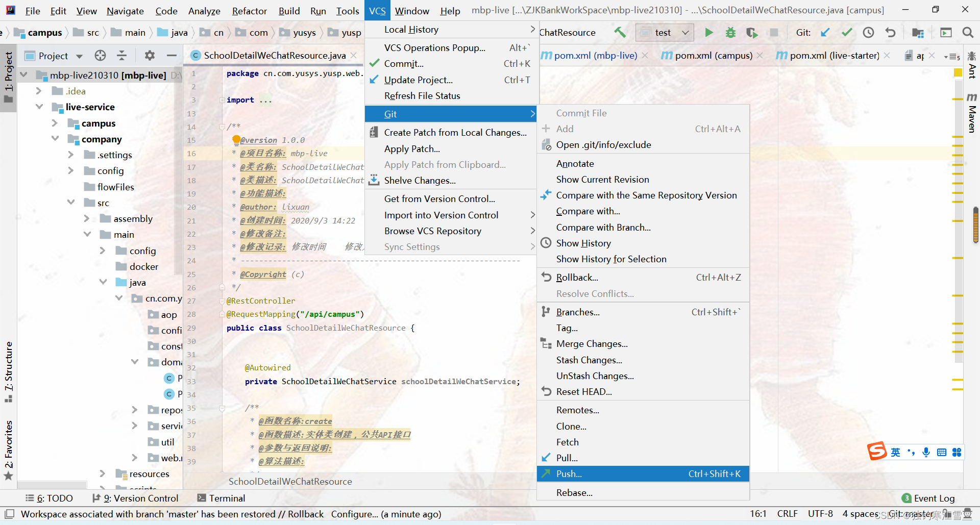
Task: Choose Stash Changes... menu entry
Action: 643,360
